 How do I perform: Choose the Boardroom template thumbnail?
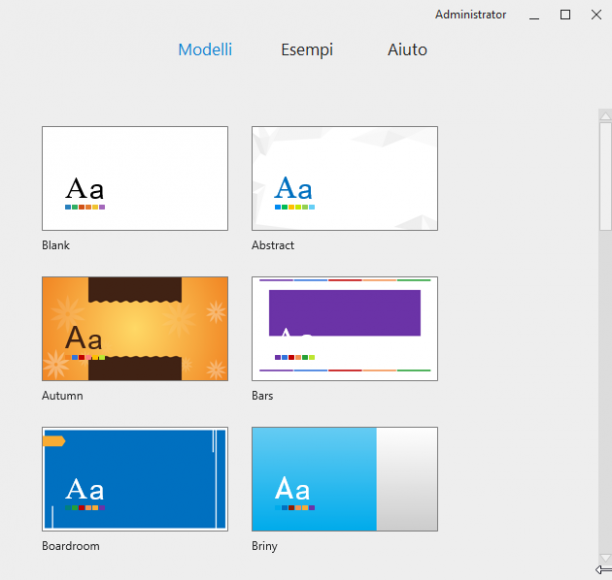pyautogui.click(x=135, y=479)
